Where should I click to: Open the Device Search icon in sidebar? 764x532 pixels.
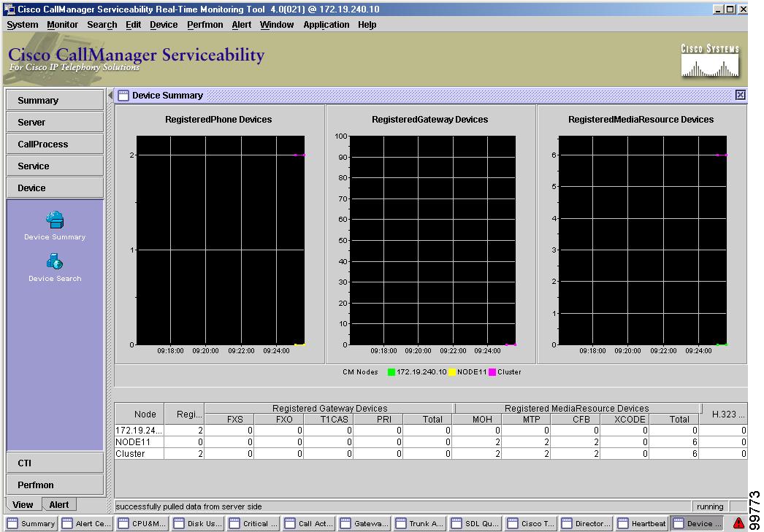click(55, 262)
